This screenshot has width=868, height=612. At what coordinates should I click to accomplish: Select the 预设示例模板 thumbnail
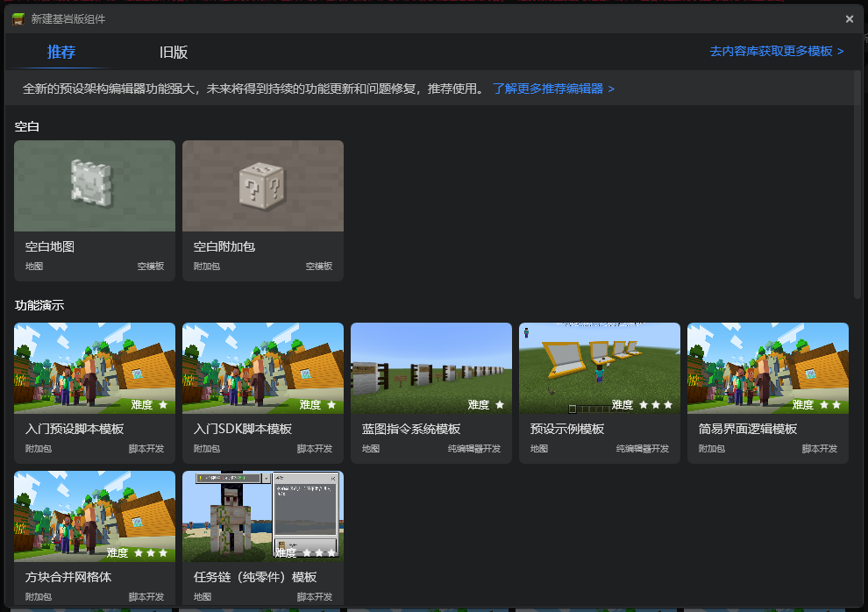coord(600,368)
